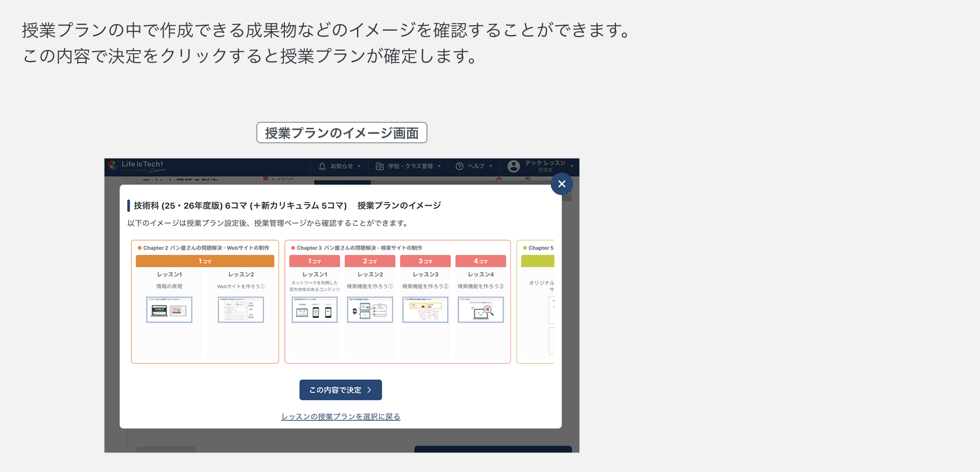980x472 pixels.
Task: Click the help question mark icon
Action: pos(459,166)
